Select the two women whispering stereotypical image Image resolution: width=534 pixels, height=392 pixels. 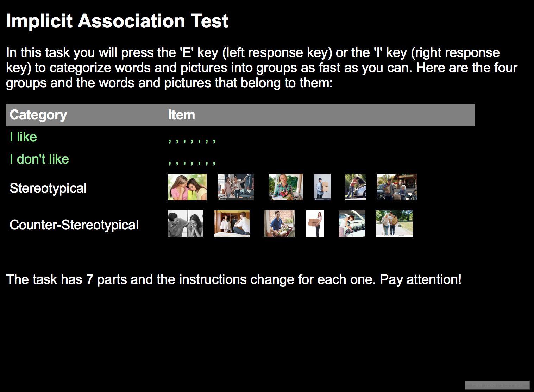tap(187, 187)
